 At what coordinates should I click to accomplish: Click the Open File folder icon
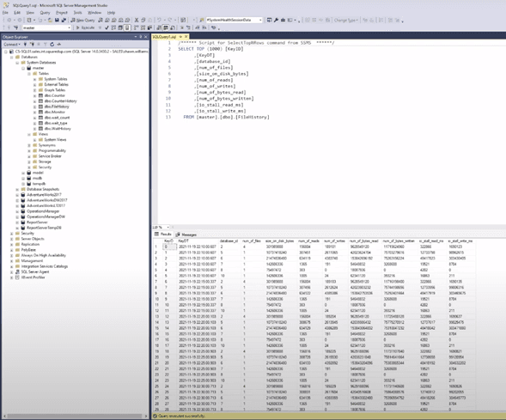[50, 20]
